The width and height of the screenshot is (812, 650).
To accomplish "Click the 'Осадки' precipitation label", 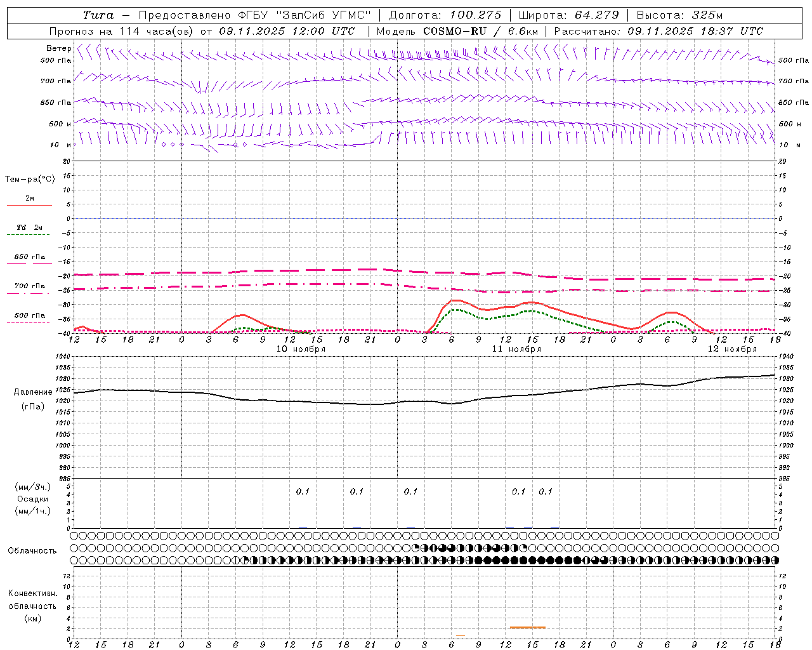I will point(33,499).
